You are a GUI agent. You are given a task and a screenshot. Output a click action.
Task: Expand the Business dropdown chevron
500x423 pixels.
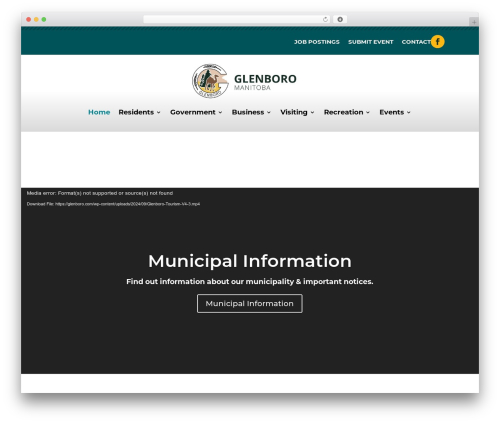269,113
